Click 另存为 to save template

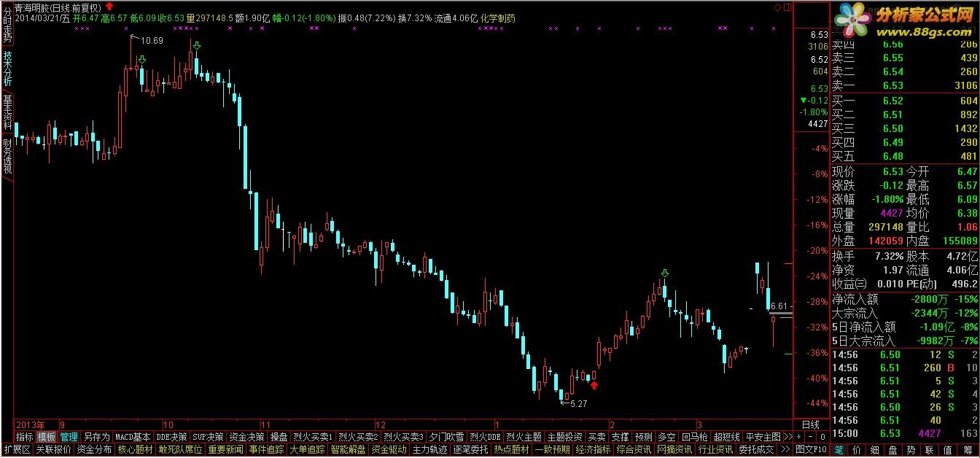[x=96, y=437]
